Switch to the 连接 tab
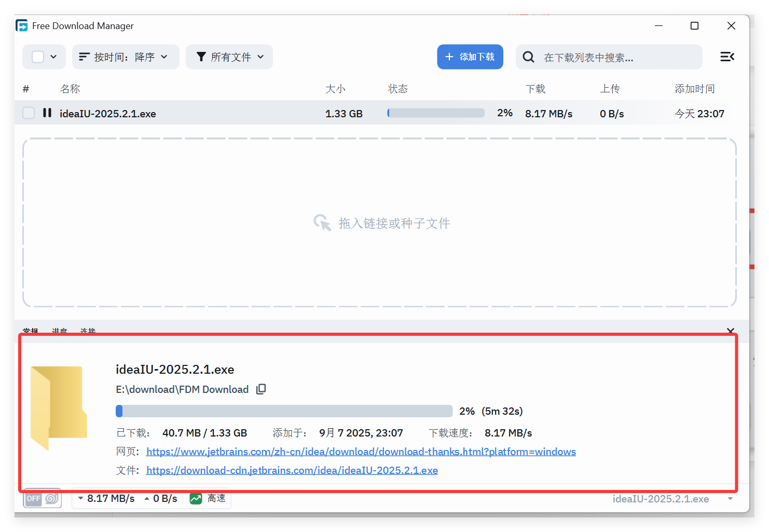769x532 pixels. point(88,331)
